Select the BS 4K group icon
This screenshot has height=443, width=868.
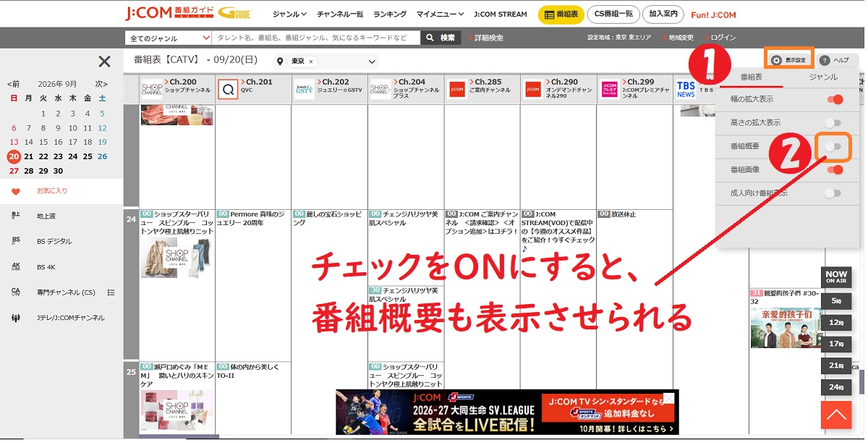point(16,266)
